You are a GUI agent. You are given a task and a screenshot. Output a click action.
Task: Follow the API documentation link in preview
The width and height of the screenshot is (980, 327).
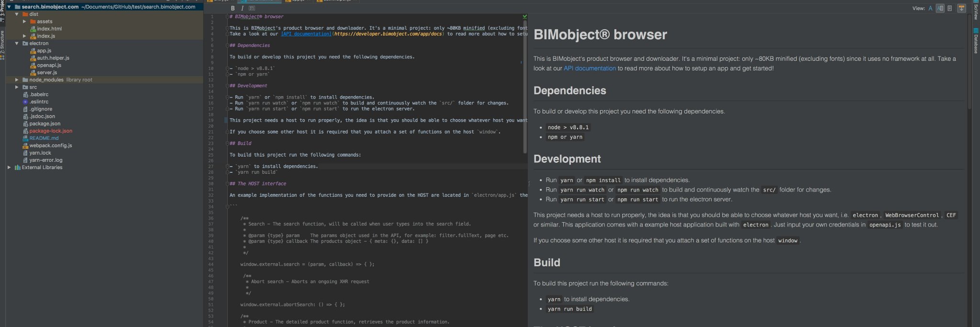[x=590, y=68]
